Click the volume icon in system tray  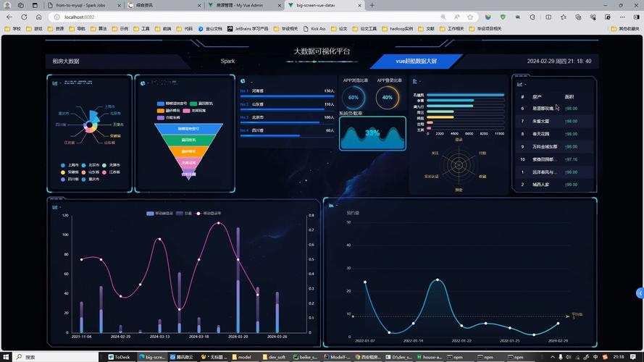[569, 357]
